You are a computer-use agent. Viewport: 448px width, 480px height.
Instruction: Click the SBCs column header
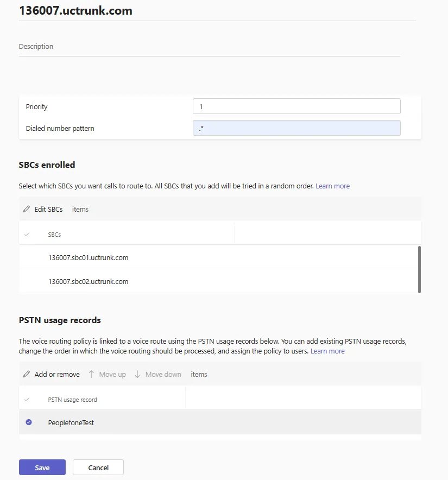[54, 235]
